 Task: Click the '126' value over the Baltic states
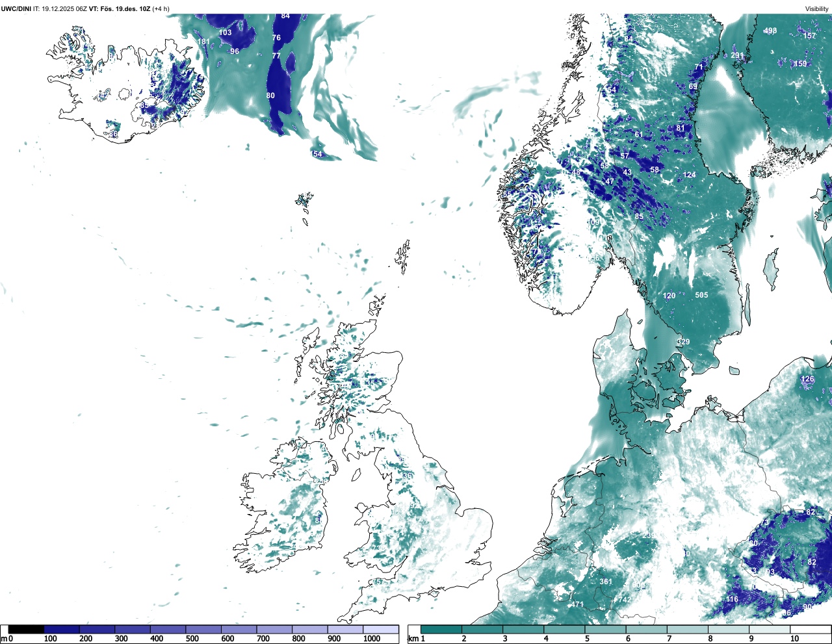[807, 379]
